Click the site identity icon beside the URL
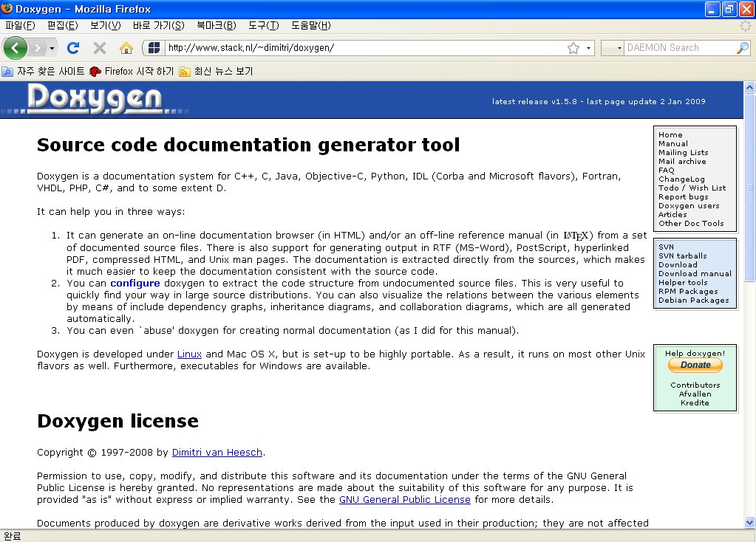756x542 pixels. coord(154,48)
